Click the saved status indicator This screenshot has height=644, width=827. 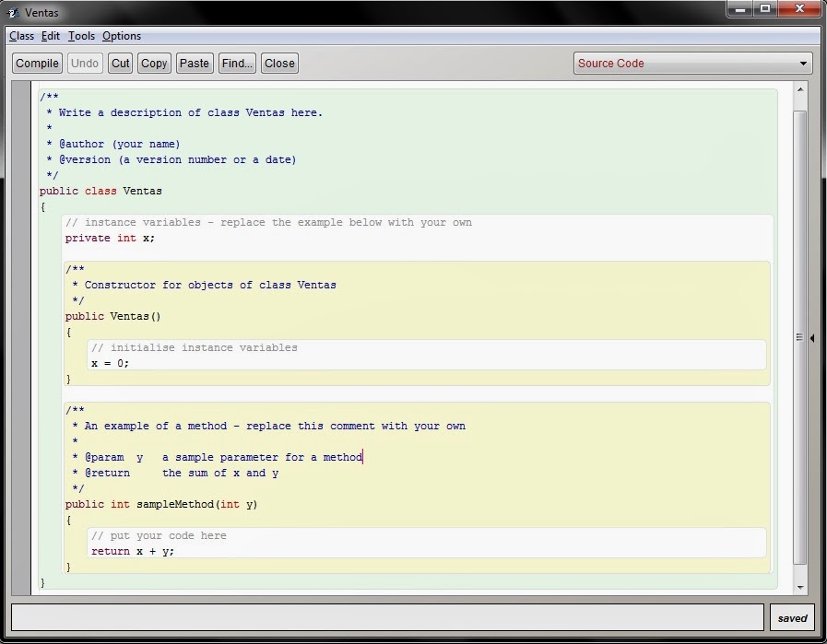coord(791,617)
